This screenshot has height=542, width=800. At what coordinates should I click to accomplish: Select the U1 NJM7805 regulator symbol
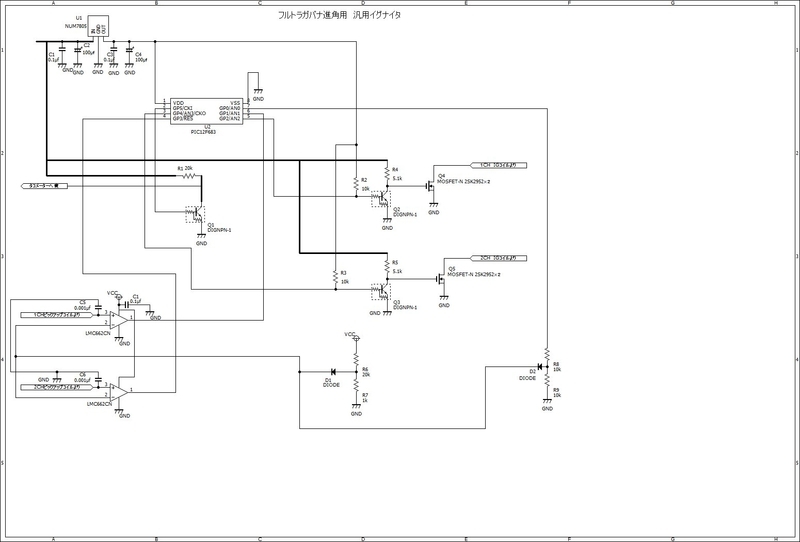[x=98, y=26]
